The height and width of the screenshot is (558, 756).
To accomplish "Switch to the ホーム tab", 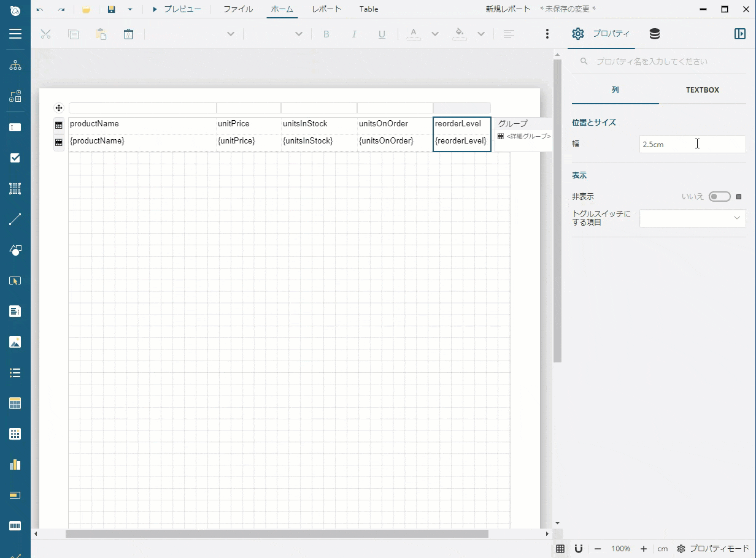I will (x=282, y=9).
